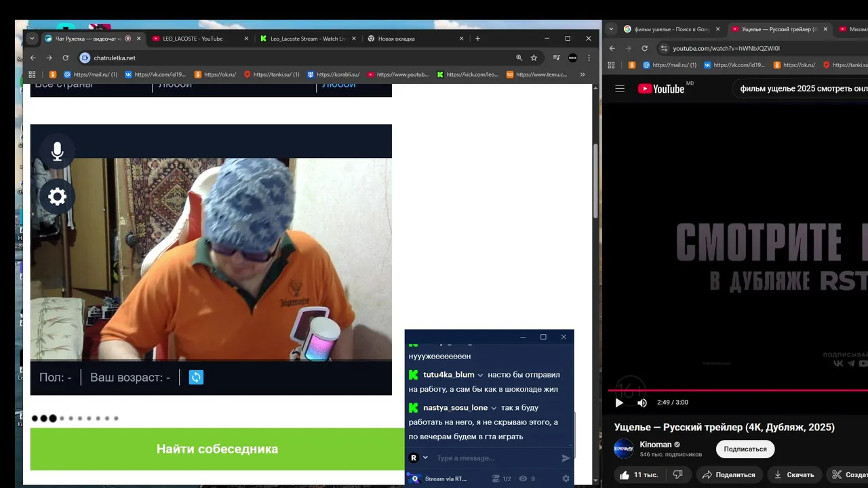This screenshot has height=488, width=868.
Task: Click 1/2 server icon in chat popup
Action: [496, 479]
